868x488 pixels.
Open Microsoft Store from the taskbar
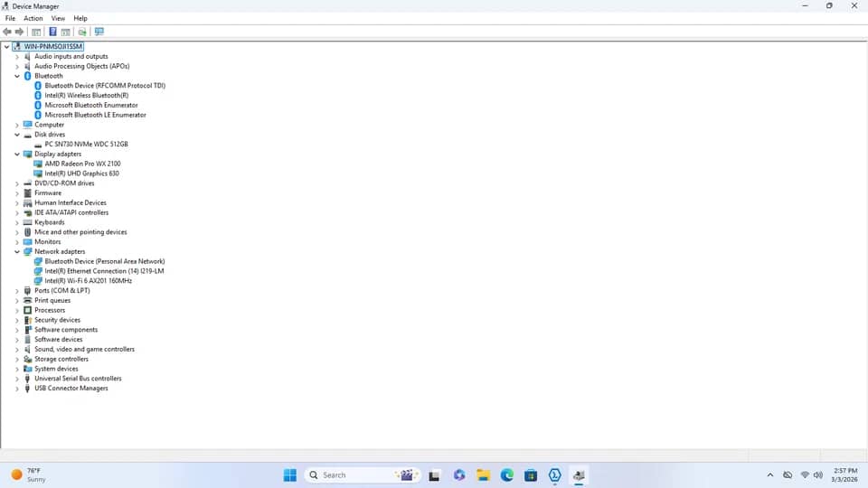(x=531, y=475)
